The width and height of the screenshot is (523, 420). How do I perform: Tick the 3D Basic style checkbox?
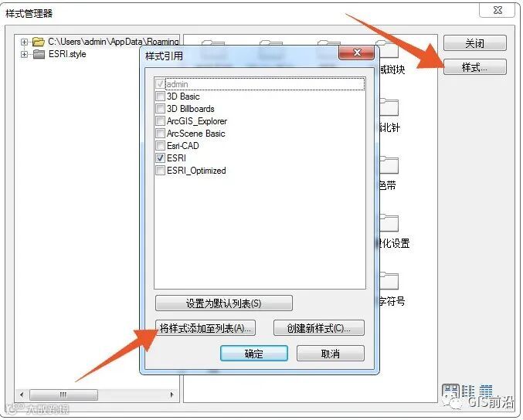(161, 97)
